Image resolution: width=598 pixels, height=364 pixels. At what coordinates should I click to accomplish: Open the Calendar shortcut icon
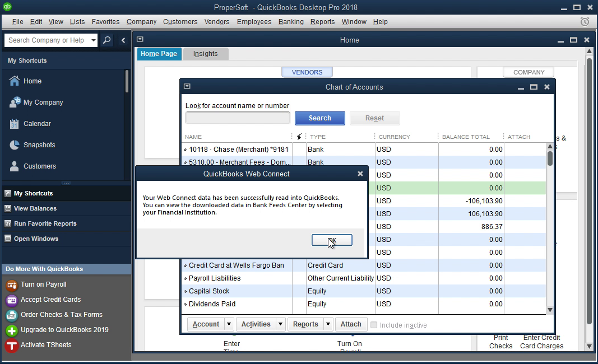14,124
